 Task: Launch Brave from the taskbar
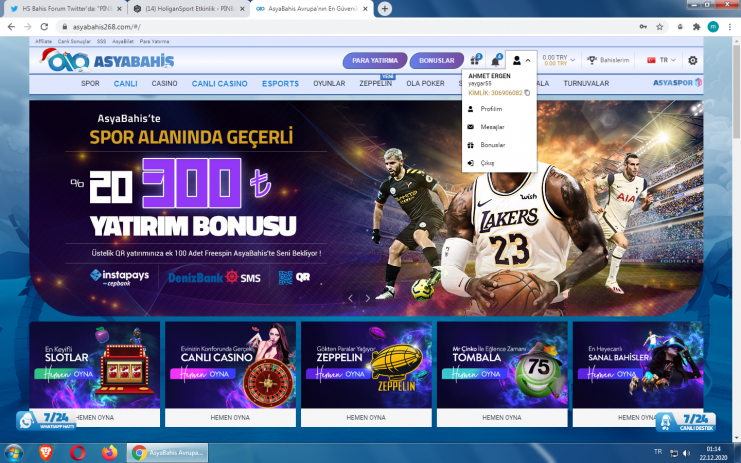point(46,453)
